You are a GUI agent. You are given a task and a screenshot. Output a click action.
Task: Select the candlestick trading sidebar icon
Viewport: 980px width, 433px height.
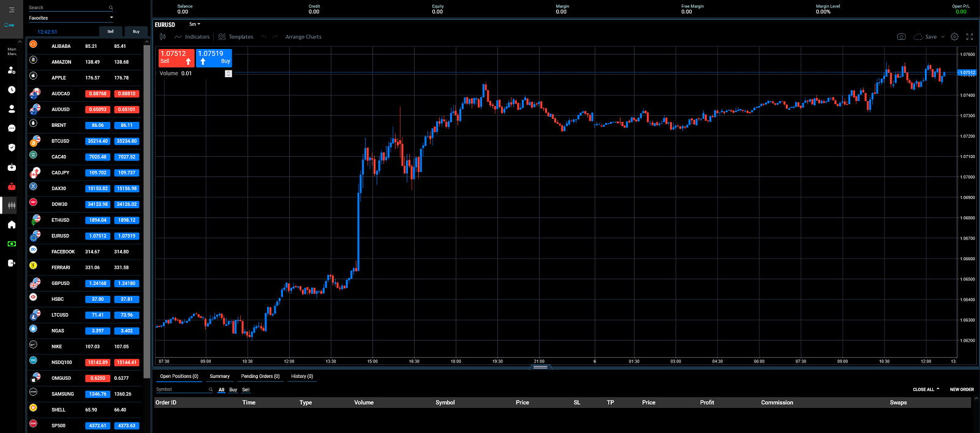pyautogui.click(x=12, y=206)
